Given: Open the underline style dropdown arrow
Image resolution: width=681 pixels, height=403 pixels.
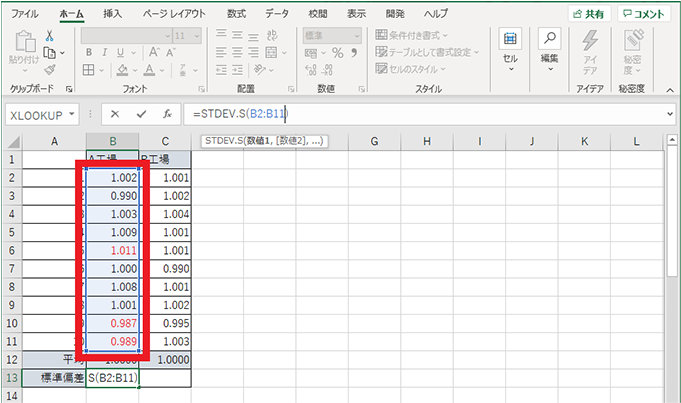Looking at the screenshot, I should coord(133,53).
